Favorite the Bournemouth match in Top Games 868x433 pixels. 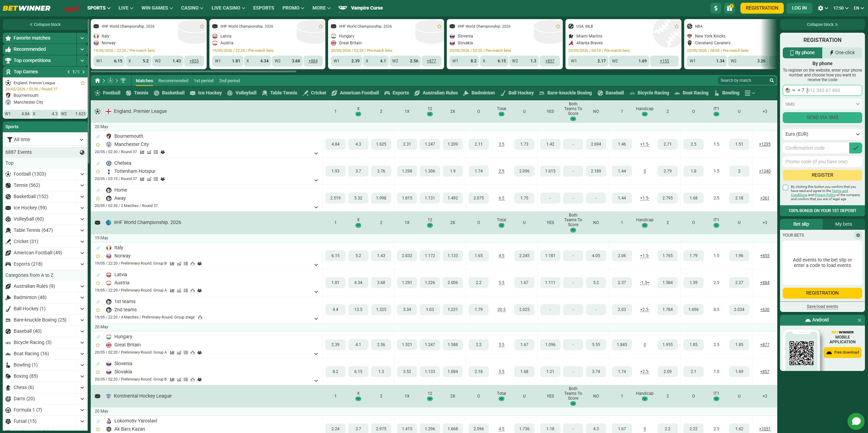[83, 83]
